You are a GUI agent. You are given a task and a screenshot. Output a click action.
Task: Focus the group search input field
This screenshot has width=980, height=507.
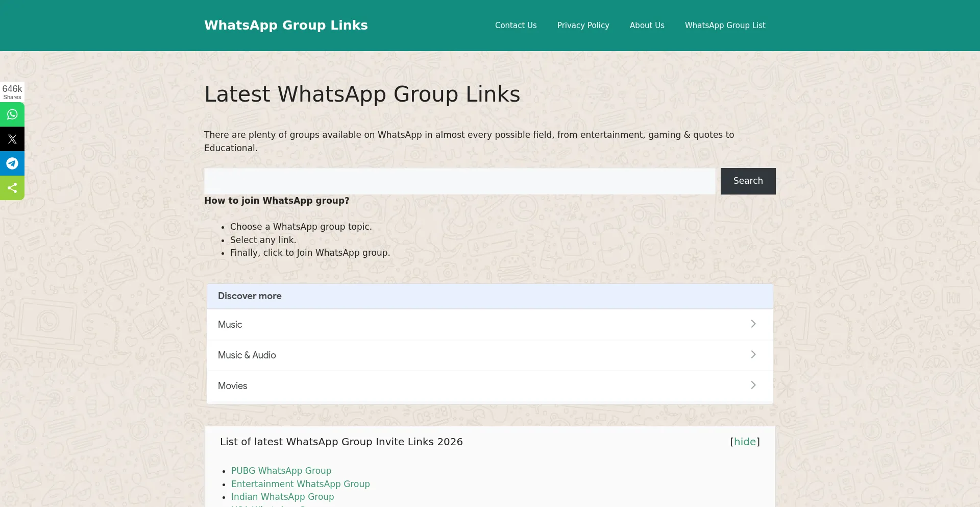[x=460, y=181]
